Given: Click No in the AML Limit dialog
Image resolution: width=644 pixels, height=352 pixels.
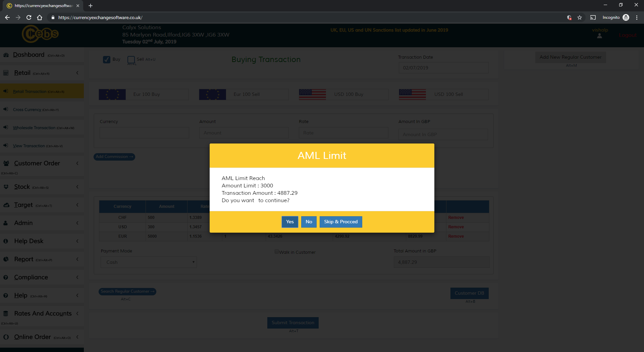Looking at the screenshot, I should tap(309, 222).
